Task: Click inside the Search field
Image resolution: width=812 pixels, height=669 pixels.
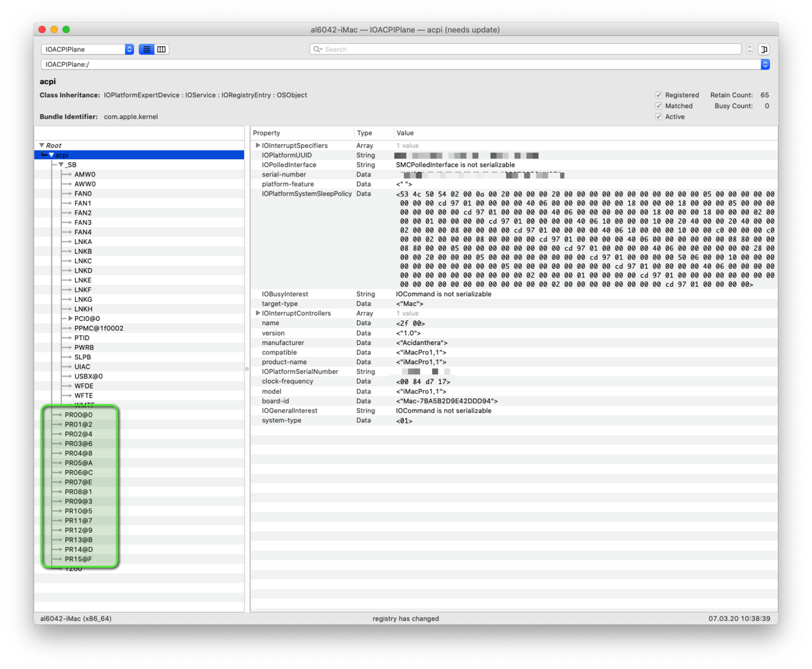Action: pyautogui.click(x=526, y=50)
